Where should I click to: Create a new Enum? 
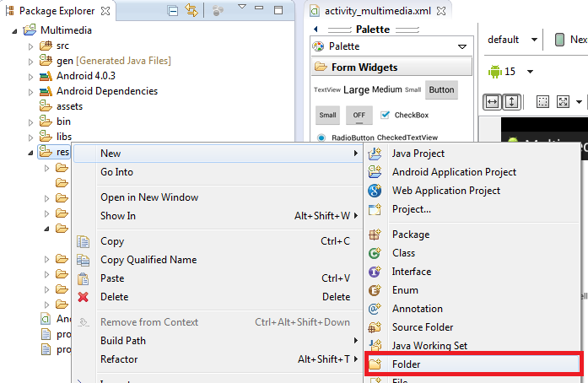click(x=472, y=290)
